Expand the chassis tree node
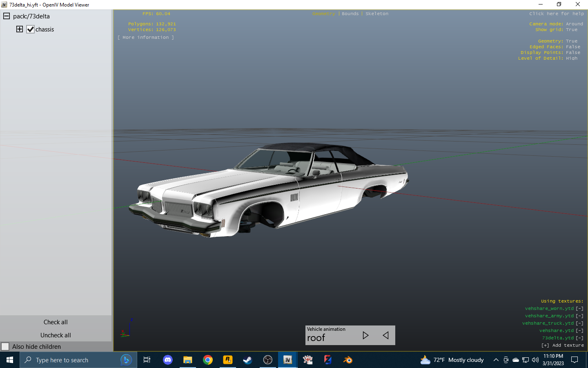The height and width of the screenshot is (368, 588). [x=20, y=29]
